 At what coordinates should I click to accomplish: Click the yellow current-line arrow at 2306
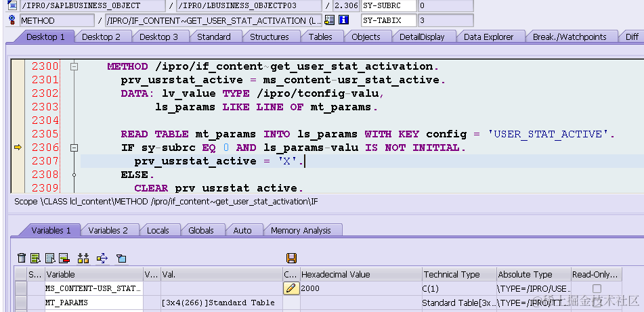point(18,148)
